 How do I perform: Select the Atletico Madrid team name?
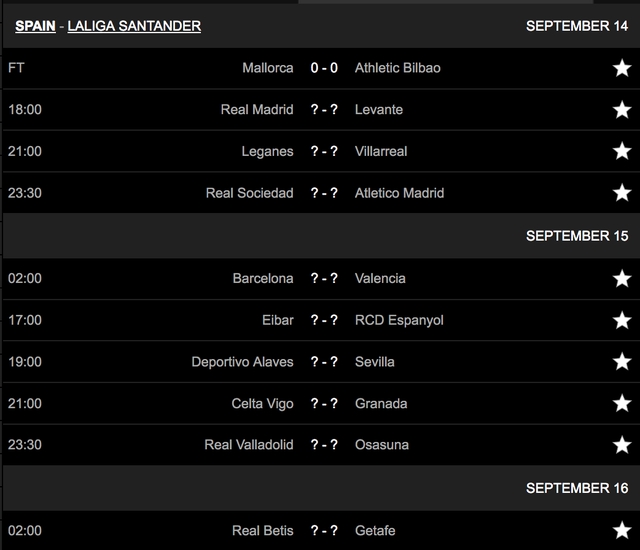coord(399,193)
